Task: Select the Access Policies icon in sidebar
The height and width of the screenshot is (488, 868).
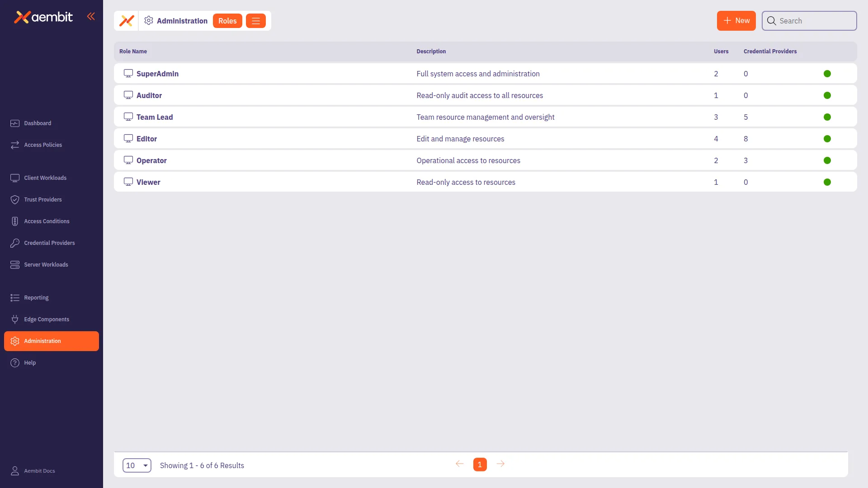Action: point(15,145)
